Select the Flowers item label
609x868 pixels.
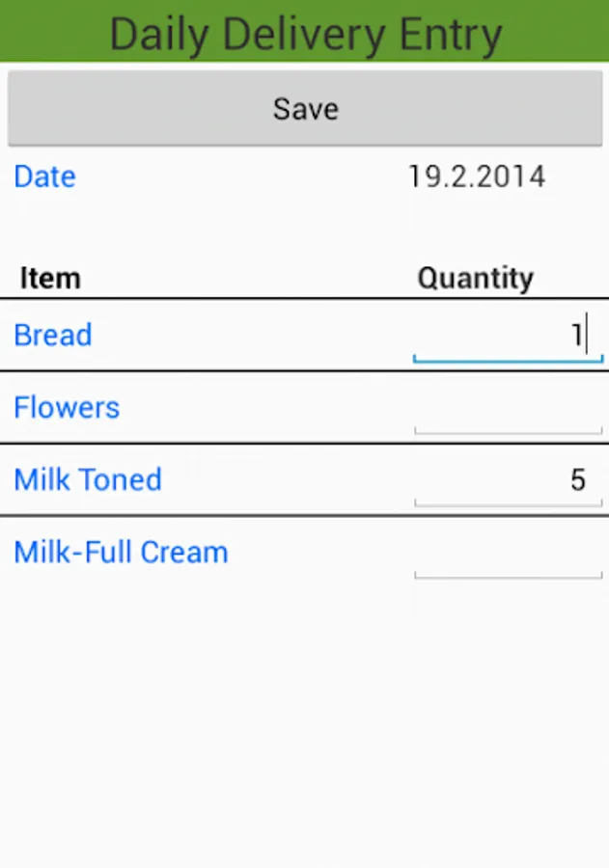(x=67, y=408)
